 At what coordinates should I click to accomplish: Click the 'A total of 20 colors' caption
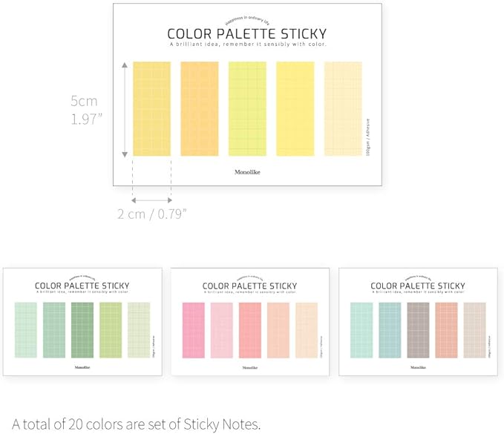[136, 424]
